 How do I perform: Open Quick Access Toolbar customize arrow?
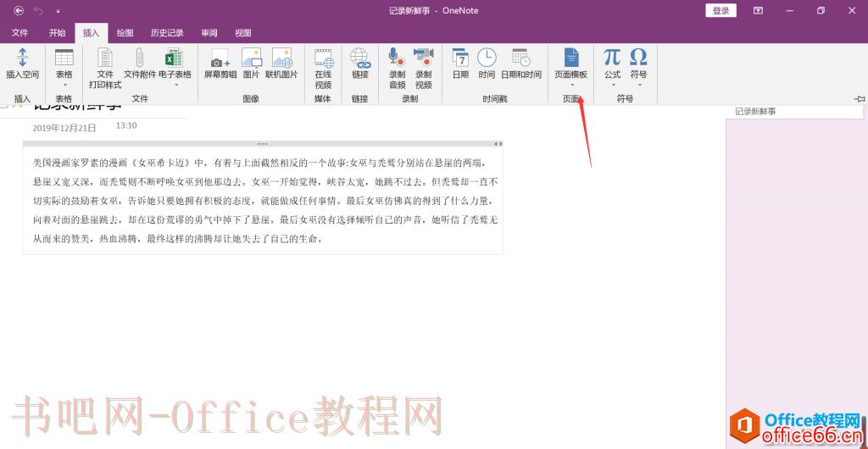58,11
